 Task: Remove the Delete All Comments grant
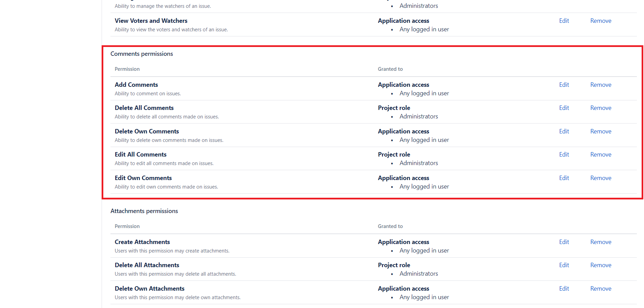coord(601,108)
